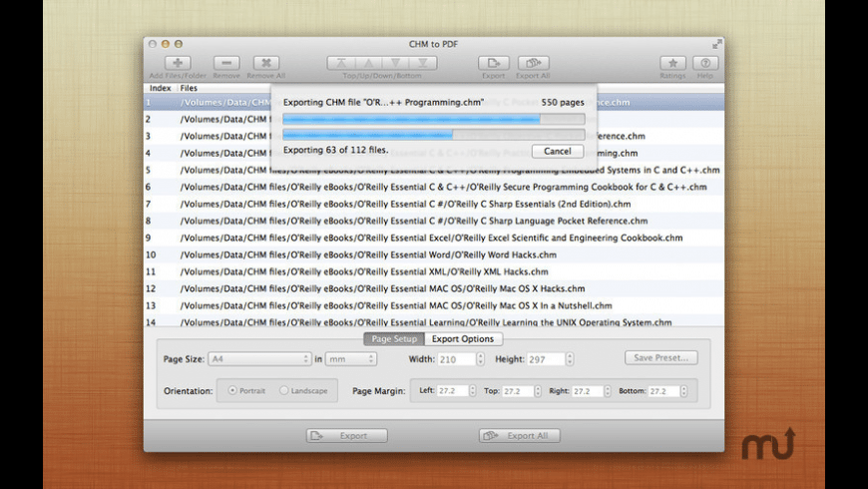Move selected file to Bottom
The image size is (868, 489).
pyautogui.click(x=423, y=63)
